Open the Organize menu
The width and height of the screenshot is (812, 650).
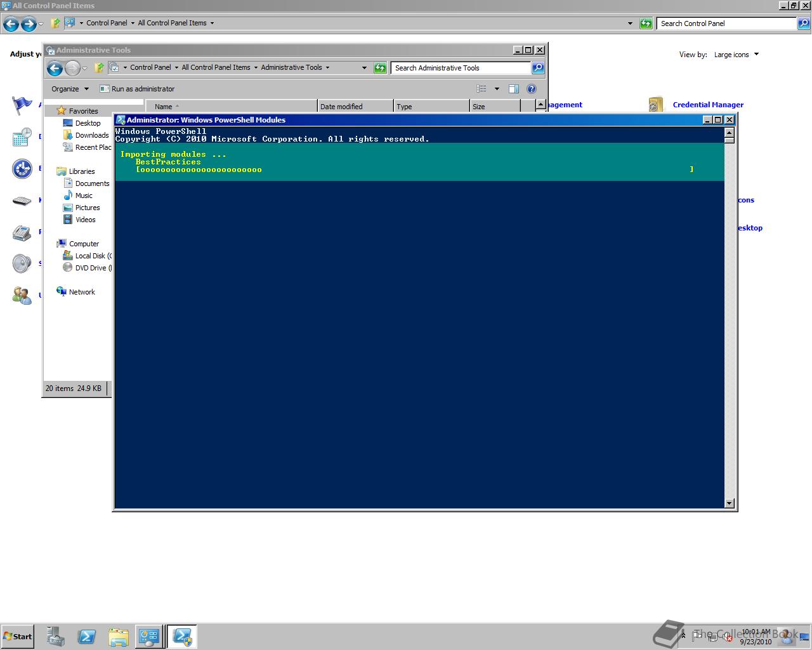[70, 89]
